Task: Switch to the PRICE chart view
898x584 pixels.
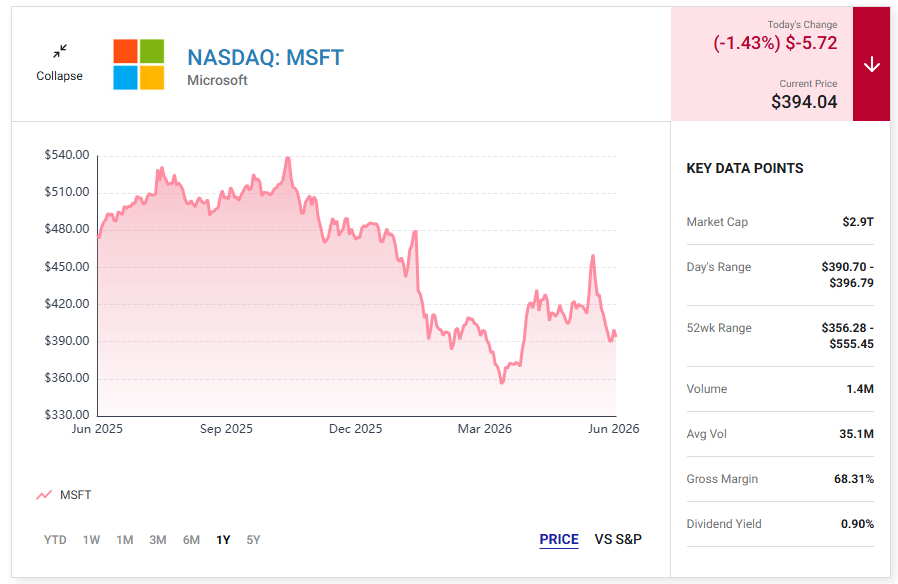Action: (x=559, y=539)
